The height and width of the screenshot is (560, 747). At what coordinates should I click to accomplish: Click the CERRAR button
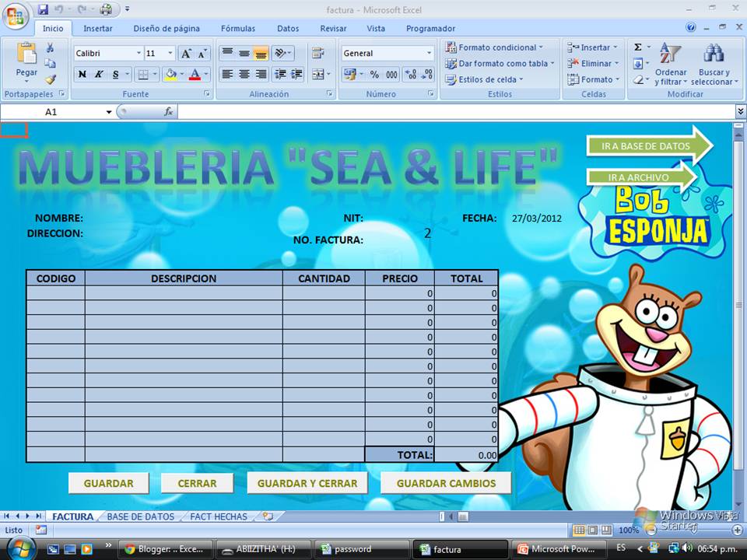pos(197,483)
